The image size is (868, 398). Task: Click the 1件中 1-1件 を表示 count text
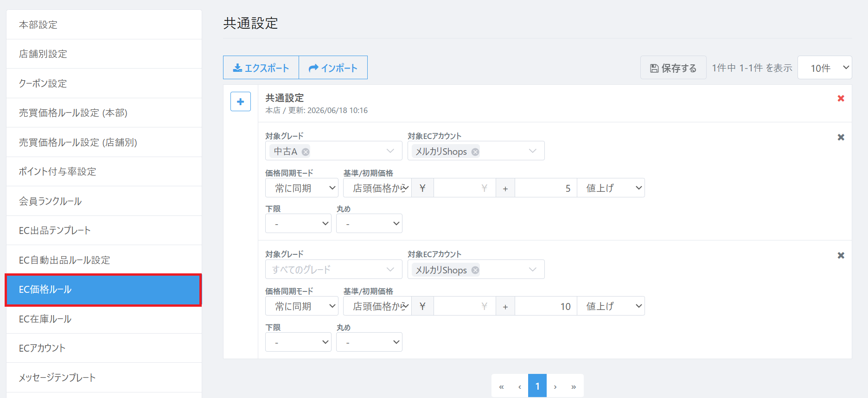[752, 68]
